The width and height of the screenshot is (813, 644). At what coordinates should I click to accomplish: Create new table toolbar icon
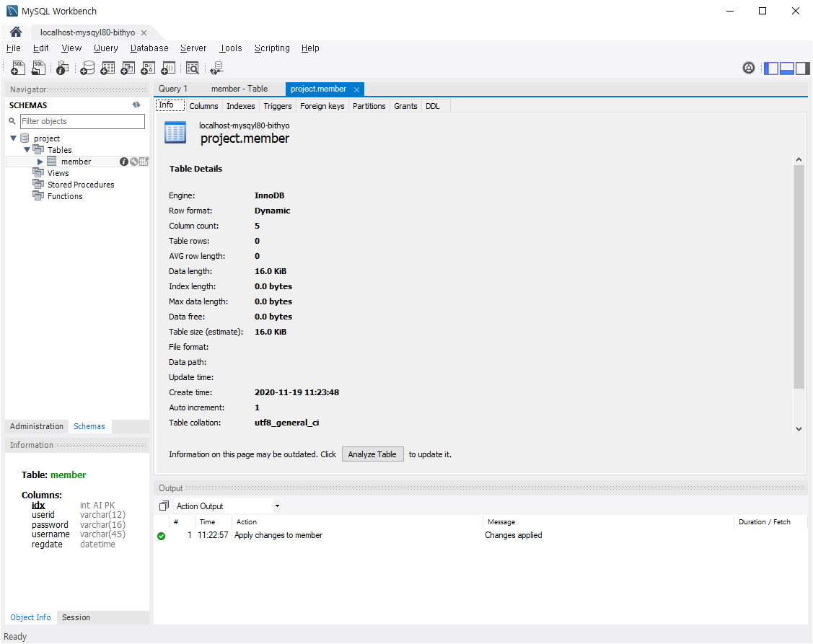107,68
